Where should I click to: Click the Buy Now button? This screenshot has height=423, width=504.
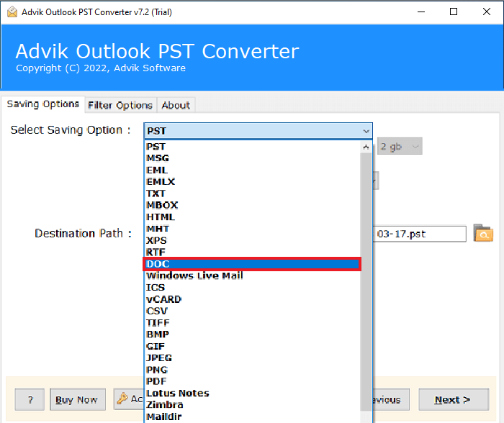click(78, 400)
